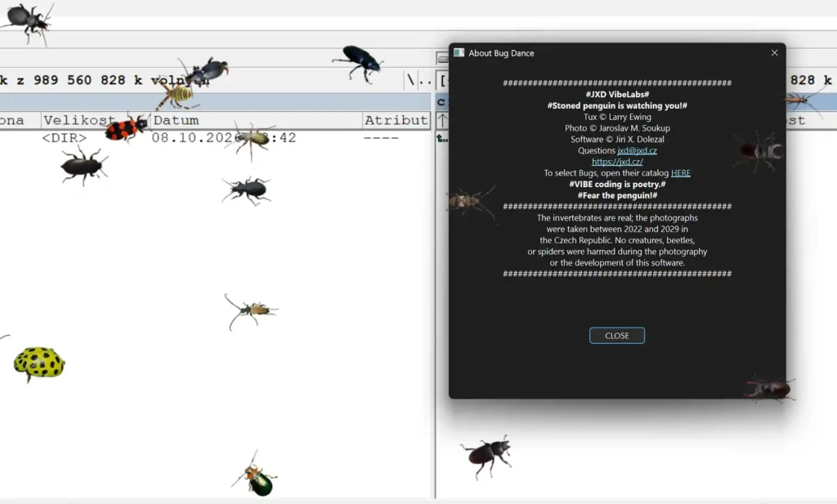Click the up arrow icon in right panel header
This screenshot has height=504, width=837.
(x=442, y=121)
